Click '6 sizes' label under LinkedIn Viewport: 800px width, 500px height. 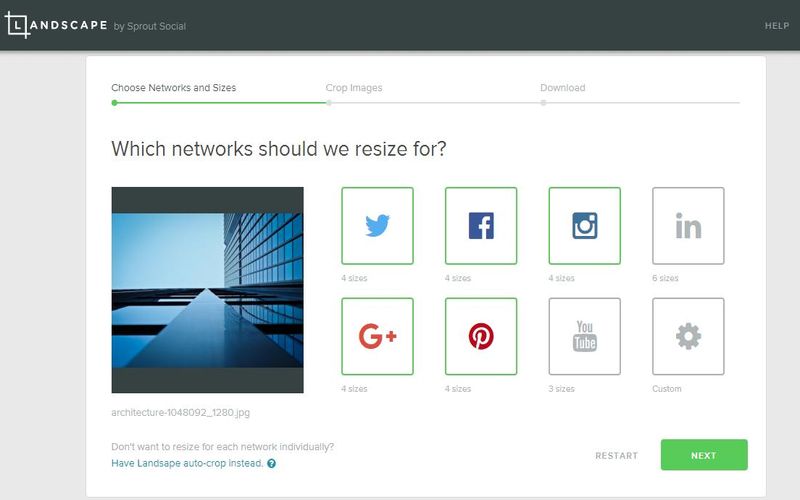point(665,278)
